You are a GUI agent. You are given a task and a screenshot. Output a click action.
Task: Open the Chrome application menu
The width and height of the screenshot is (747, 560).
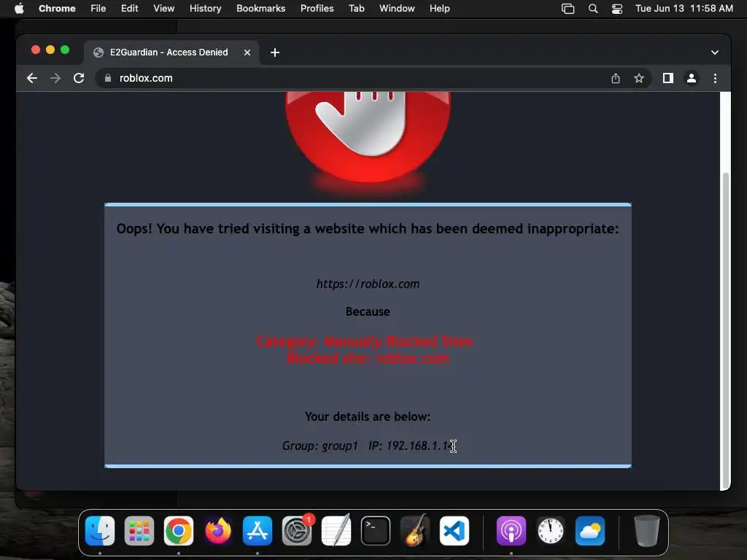point(57,9)
